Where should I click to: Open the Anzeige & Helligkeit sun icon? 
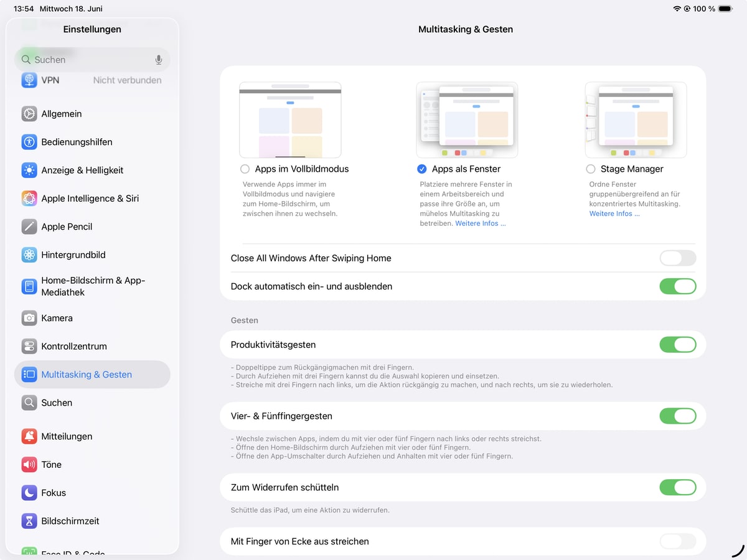coord(29,170)
